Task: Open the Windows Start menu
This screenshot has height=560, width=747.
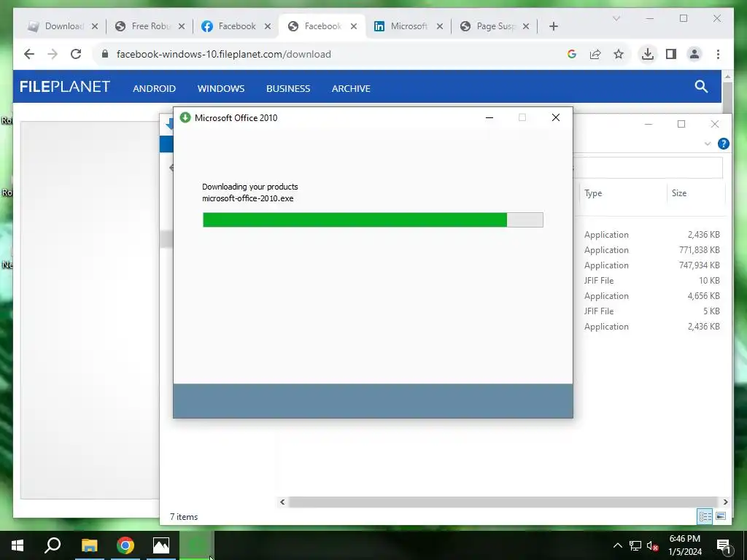Action: pos(18,545)
